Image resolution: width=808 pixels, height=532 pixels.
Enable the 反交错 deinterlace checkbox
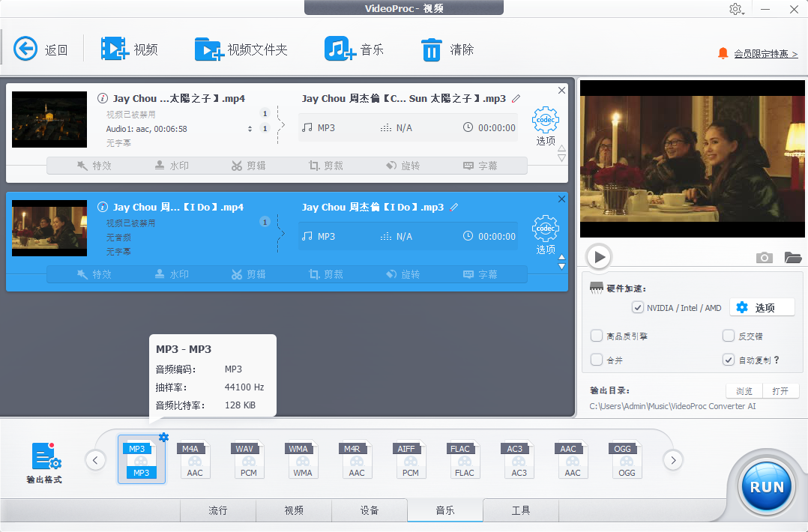[728, 336]
